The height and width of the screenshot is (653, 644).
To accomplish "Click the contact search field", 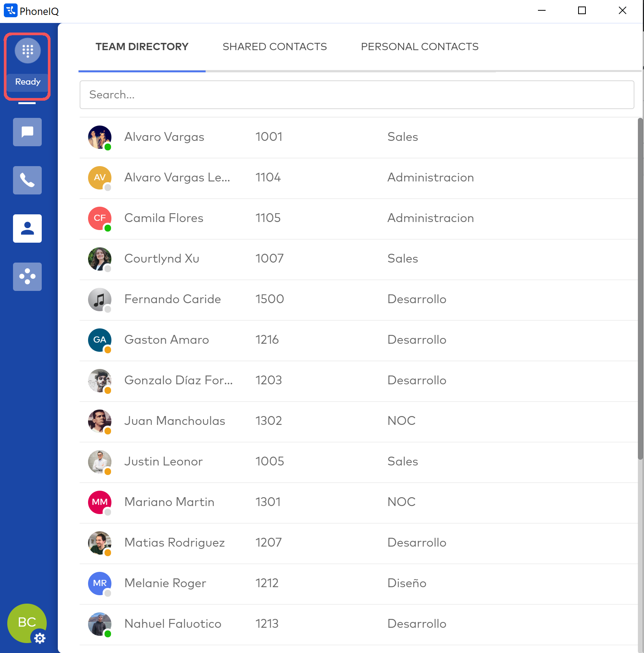I will [356, 95].
